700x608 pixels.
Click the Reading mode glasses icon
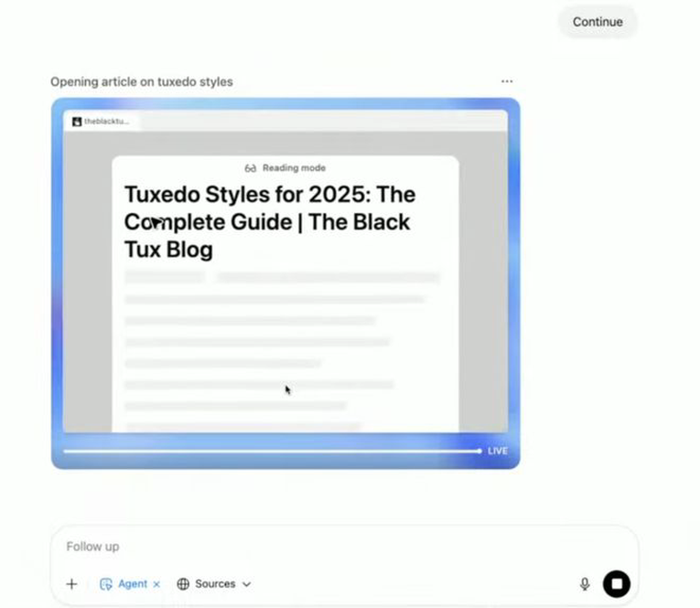pos(251,168)
